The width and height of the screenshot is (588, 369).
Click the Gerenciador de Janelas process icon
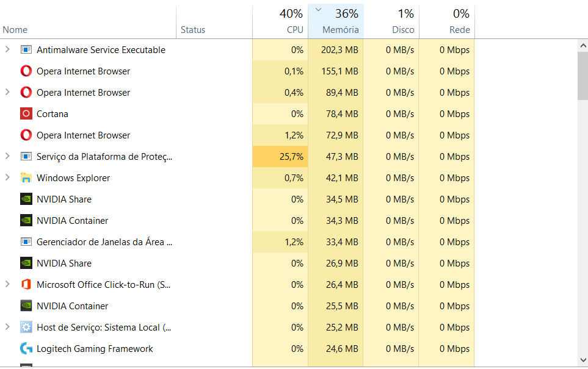point(26,242)
